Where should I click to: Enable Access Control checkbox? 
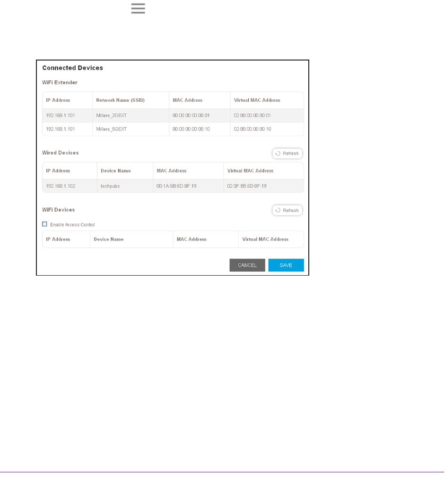click(x=45, y=224)
